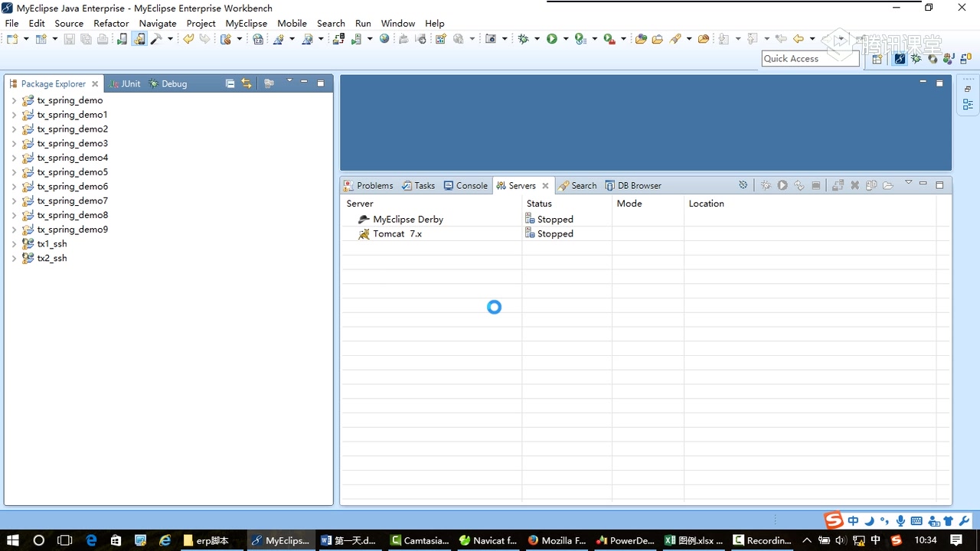980x551 pixels.
Task: Open the Project menu
Action: click(201, 23)
